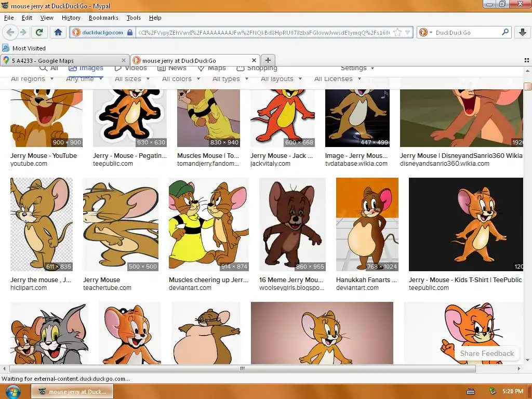Click the 611 × 835 Jerry thumbnail

click(42, 224)
